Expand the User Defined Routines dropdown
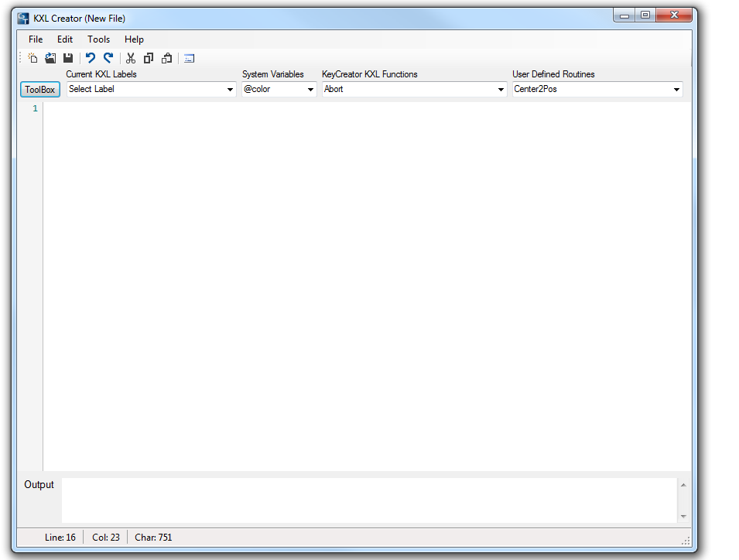The width and height of the screenshot is (739, 560). [676, 90]
